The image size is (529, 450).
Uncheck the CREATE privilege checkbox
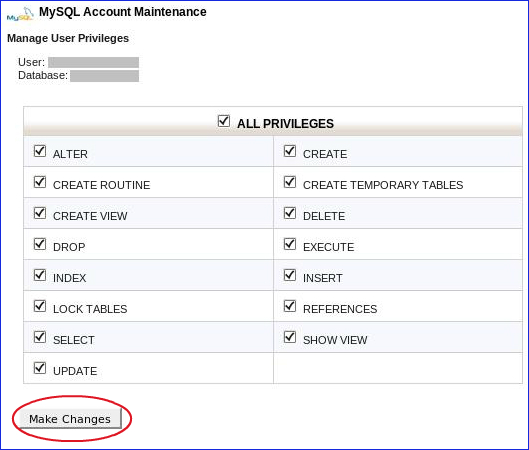(x=290, y=151)
